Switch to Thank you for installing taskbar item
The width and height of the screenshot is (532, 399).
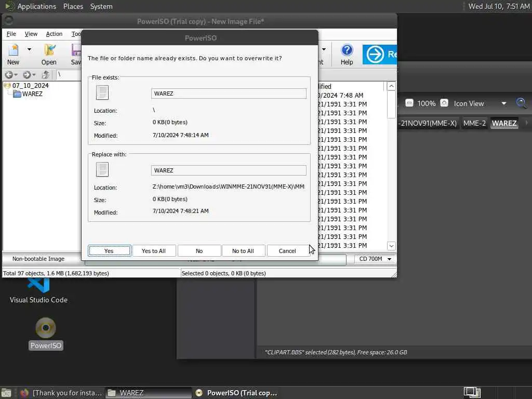[61, 393]
